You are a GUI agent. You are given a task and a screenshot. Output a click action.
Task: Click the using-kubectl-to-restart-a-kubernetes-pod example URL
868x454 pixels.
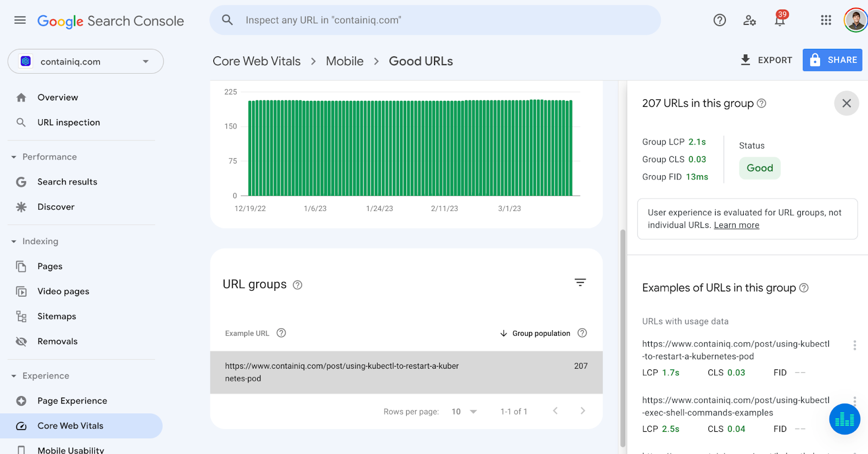point(736,350)
